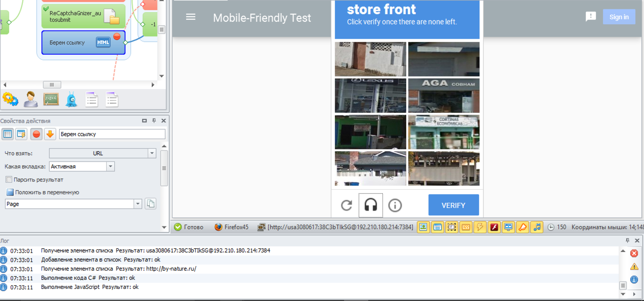Click the log error filter icon
The height and width of the screenshot is (301, 644).
tap(634, 253)
